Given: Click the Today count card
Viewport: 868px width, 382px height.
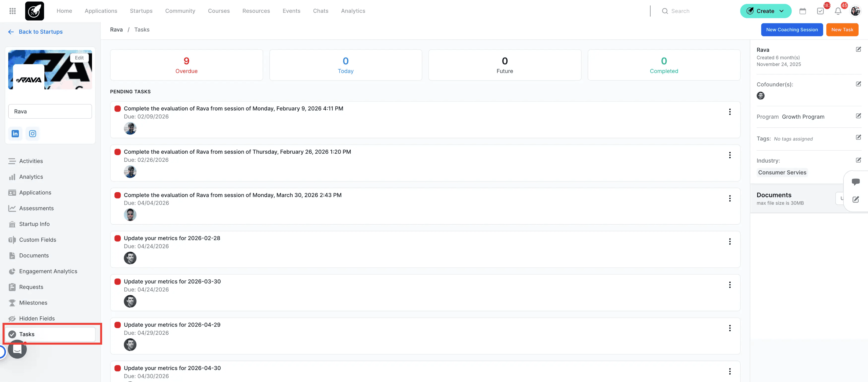Looking at the screenshot, I should click(x=346, y=65).
